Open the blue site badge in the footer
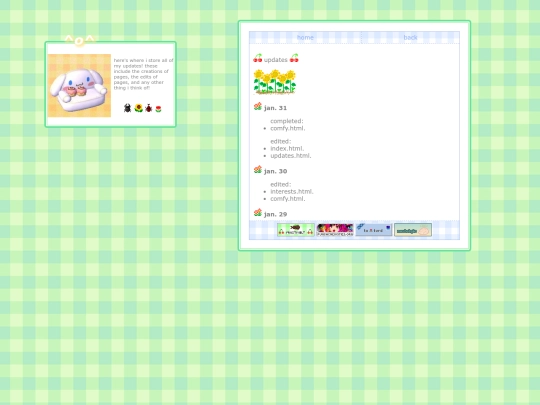This screenshot has width=540, height=405. (x=374, y=230)
